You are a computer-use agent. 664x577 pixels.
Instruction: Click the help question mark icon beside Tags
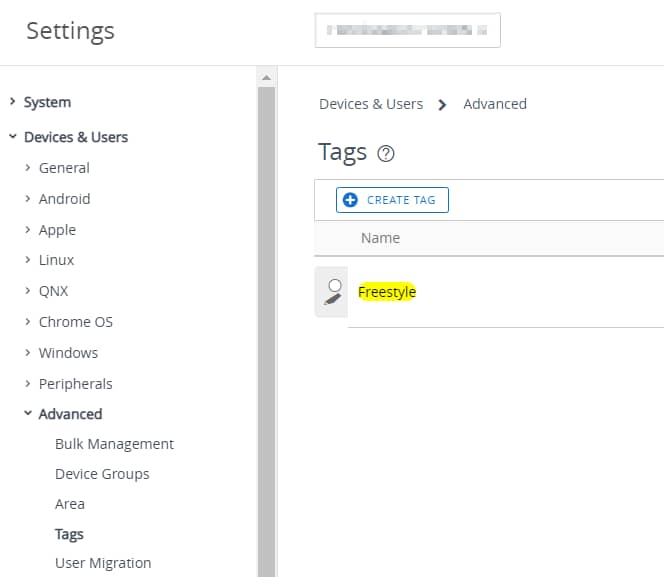(x=386, y=154)
